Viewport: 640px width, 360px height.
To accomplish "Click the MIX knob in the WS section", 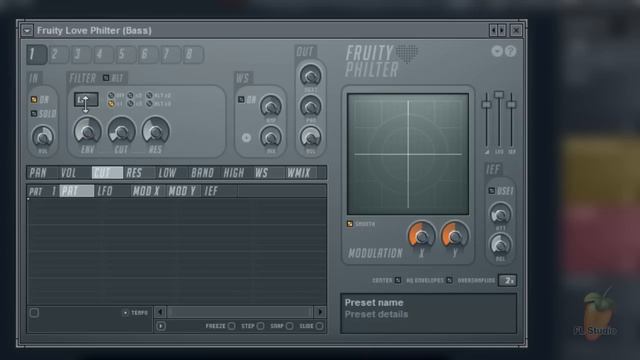I will [271, 137].
